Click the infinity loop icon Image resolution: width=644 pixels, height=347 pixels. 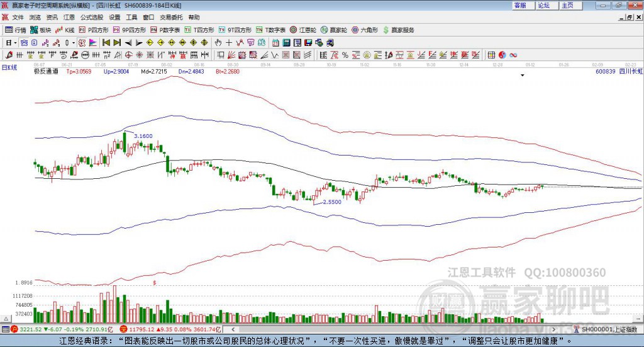pos(513,55)
